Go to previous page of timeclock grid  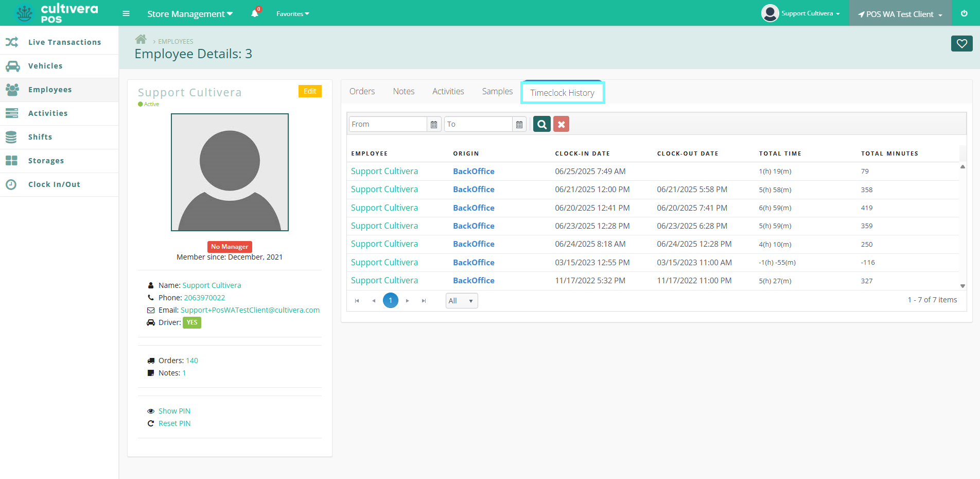(374, 301)
